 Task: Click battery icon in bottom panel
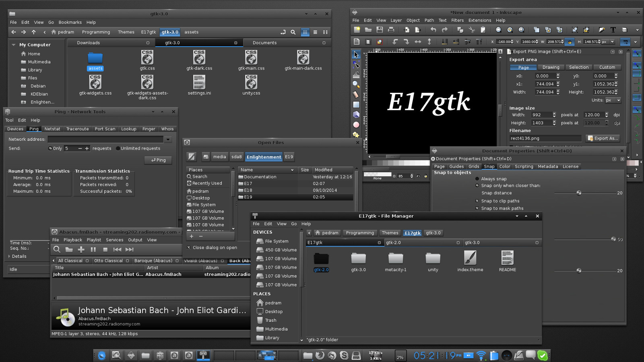[494, 356]
